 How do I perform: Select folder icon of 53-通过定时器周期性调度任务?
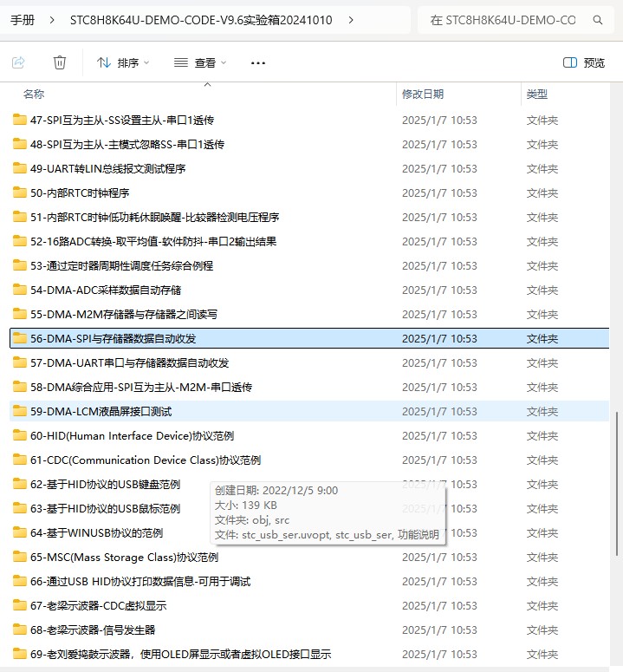[x=20, y=265]
